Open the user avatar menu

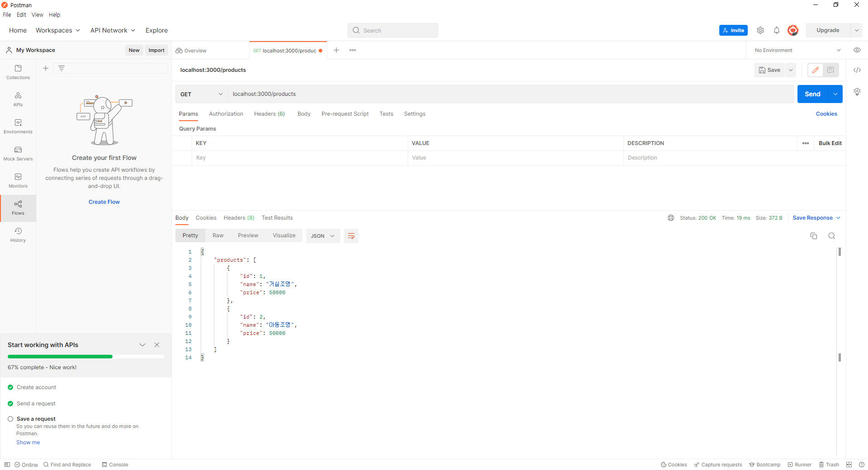tap(793, 30)
